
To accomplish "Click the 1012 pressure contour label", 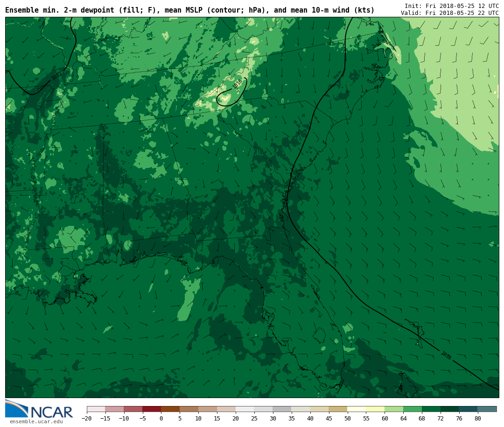I will 56,75.
